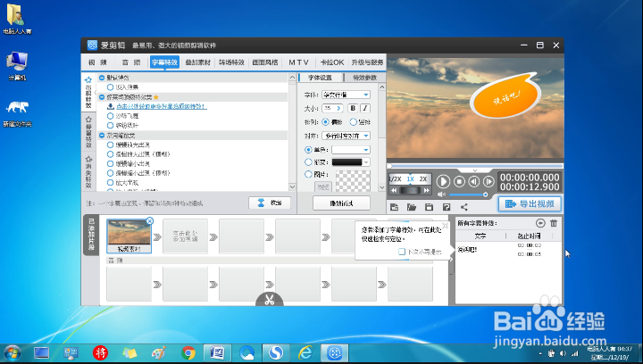Click the jog rewind double-arrow
The width and height of the screenshot is (643, 364).
pos(394,190)
